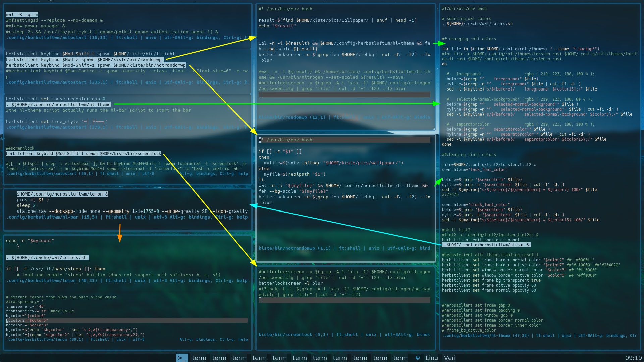The width and height of the screenshot is (644, 362).
Task: Click 'betterlockscreen -l blur' line
Action: pyautogui.click(x=290, y=283)
